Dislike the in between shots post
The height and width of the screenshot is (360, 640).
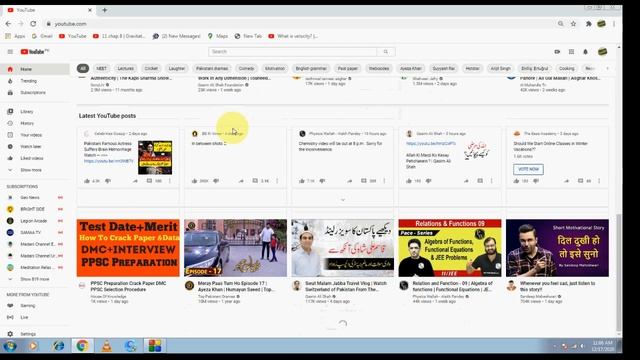[x=216, y=181]
